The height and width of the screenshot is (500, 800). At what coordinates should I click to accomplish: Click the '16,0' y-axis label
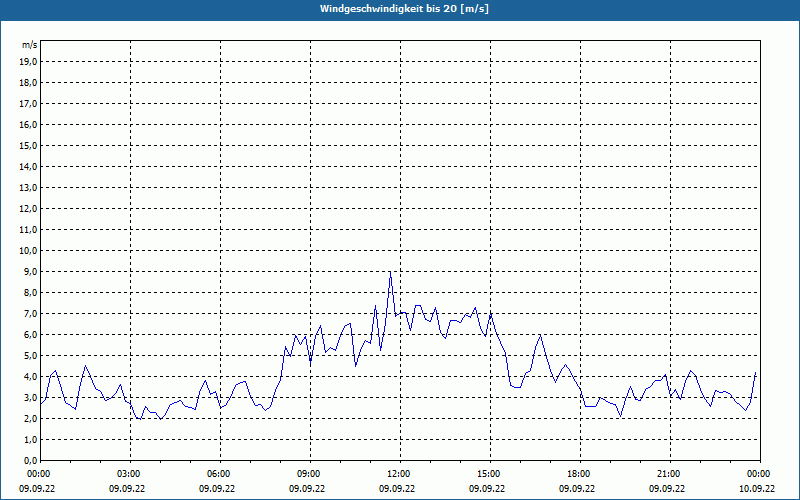coord(29,124)
